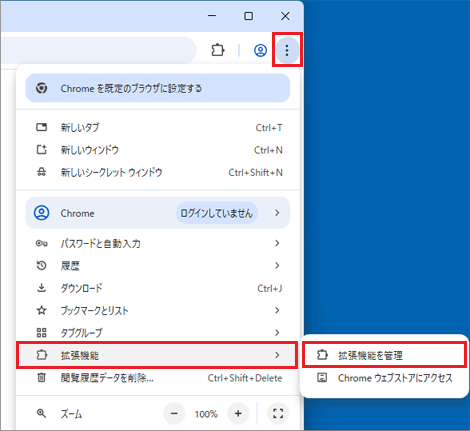Click the magnifier icon beside ズーム
Screen dimensions: 470x431
tap(42, 414)
